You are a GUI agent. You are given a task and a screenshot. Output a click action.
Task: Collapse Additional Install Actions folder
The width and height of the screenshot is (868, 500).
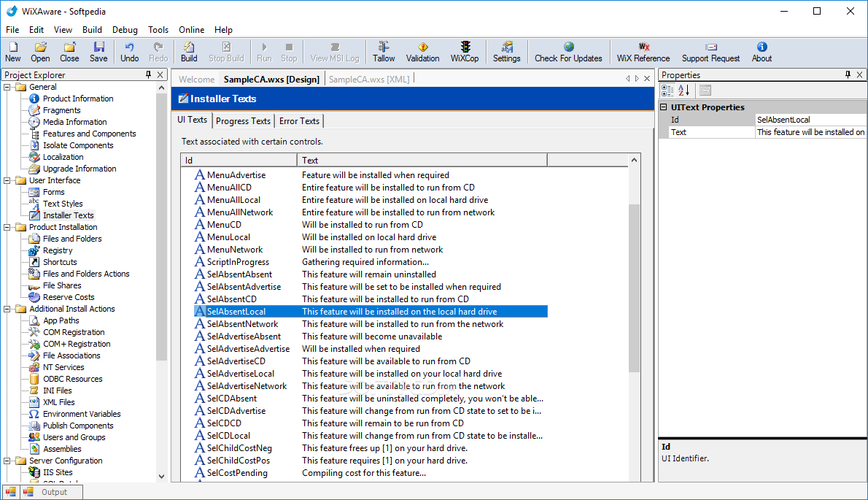[x=7, y=309]
